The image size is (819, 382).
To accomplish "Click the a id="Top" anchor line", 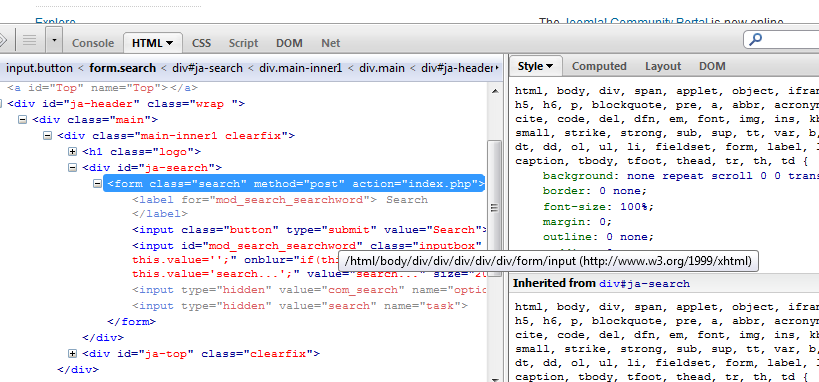I will point(102,88).
